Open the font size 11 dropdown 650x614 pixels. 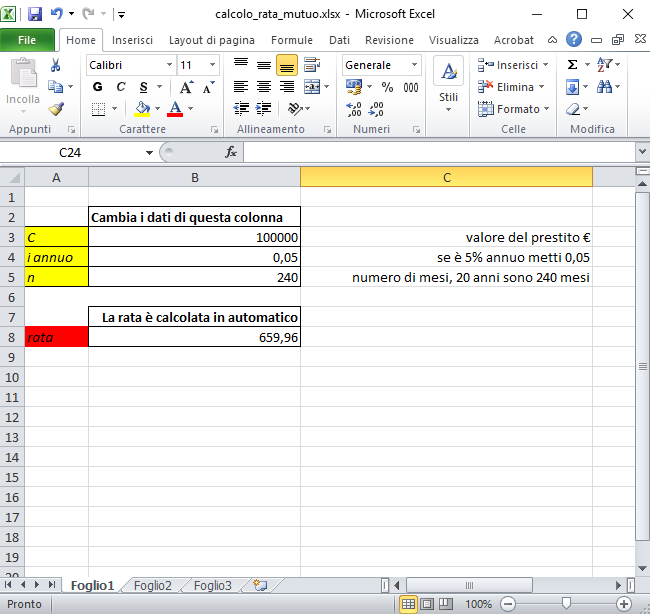pos(212,65)
